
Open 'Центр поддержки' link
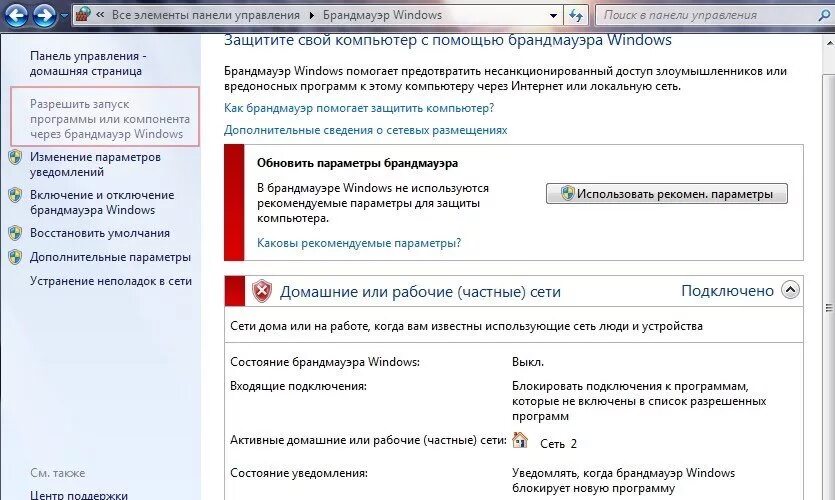tap(79, 495)
